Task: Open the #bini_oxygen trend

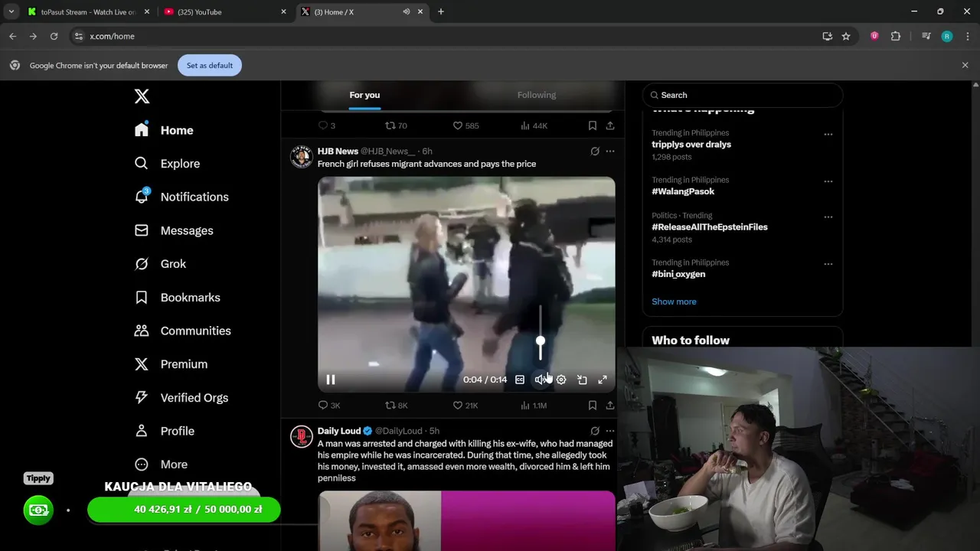Action: pyautogui.click(x=678, y=274)
